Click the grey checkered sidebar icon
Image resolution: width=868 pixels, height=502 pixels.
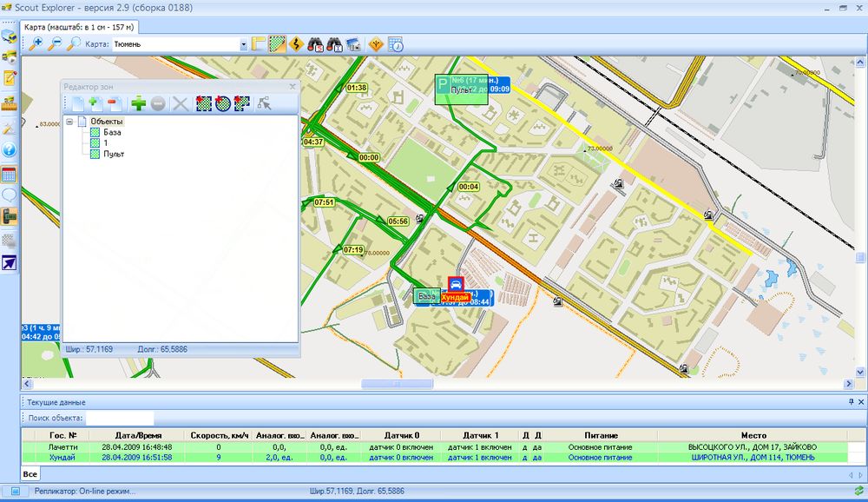[10, 240]
